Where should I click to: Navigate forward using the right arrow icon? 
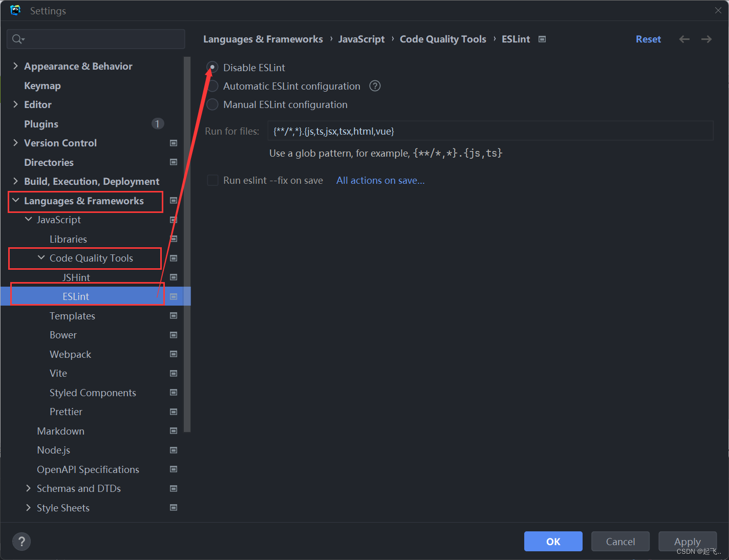(706, 39)
